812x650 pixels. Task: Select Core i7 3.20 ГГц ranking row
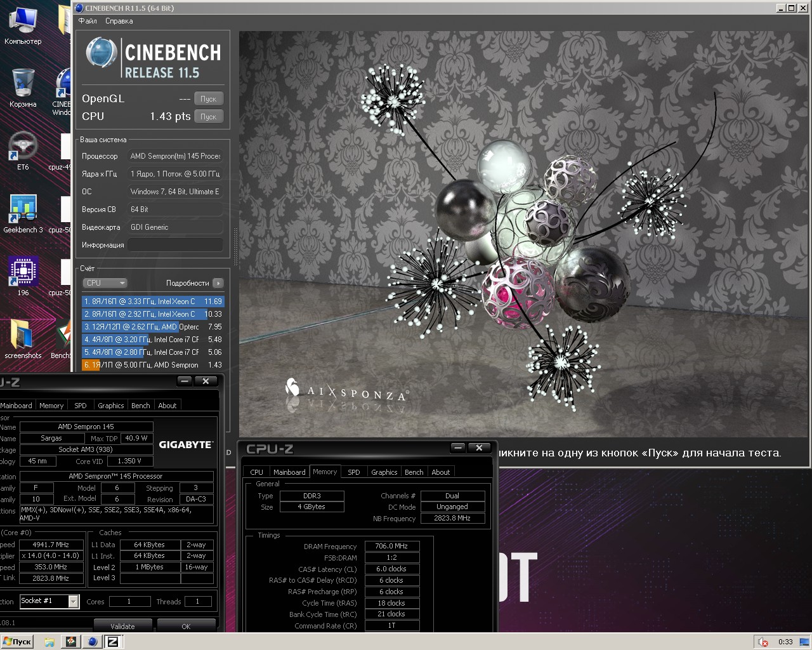point(152,340)
